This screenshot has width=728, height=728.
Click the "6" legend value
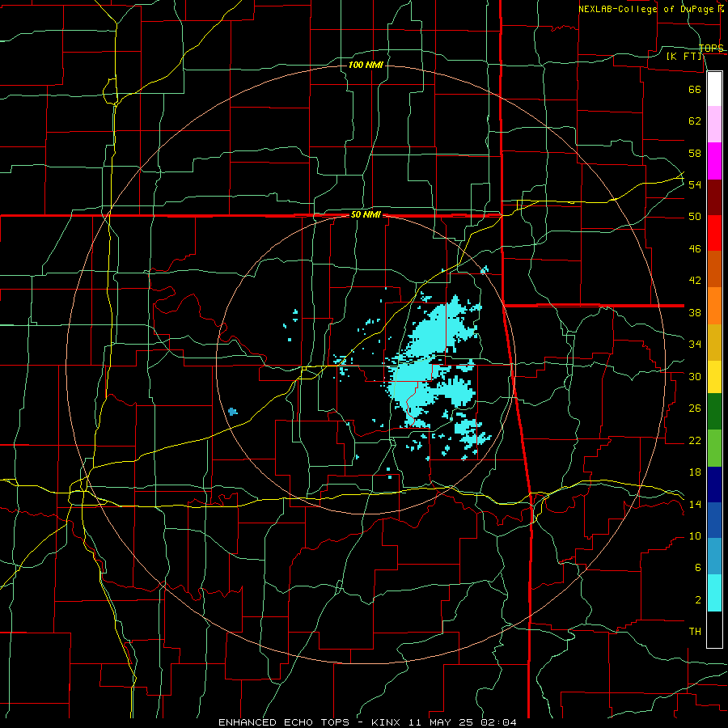697,568
